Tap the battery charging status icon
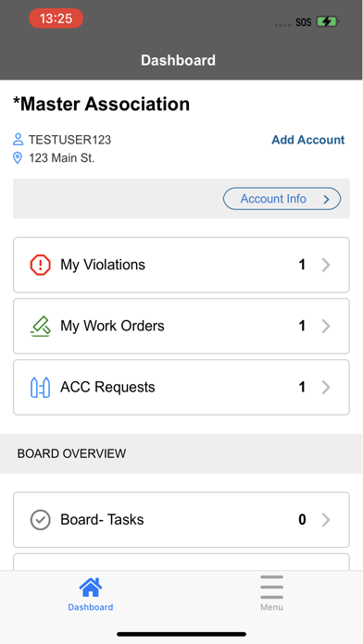Screen dimensions: 363x644 (x=327, y=22)
